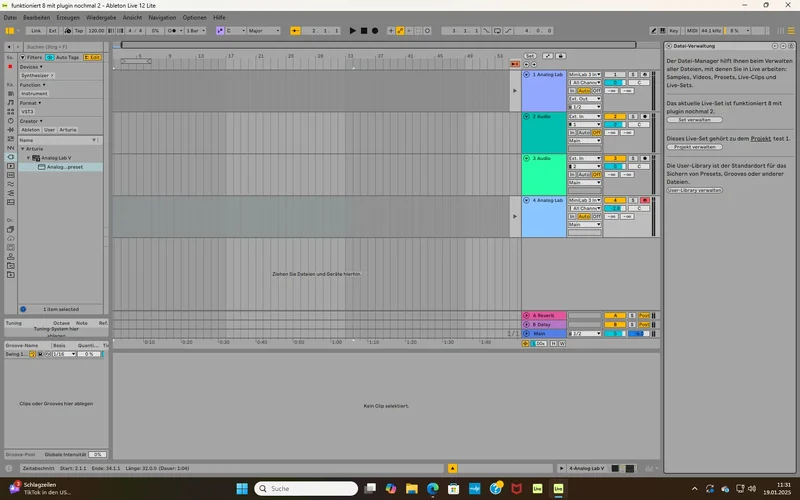
Task: Open the Packs place icon
Action: pyautogui.click(x=10, y=230)
